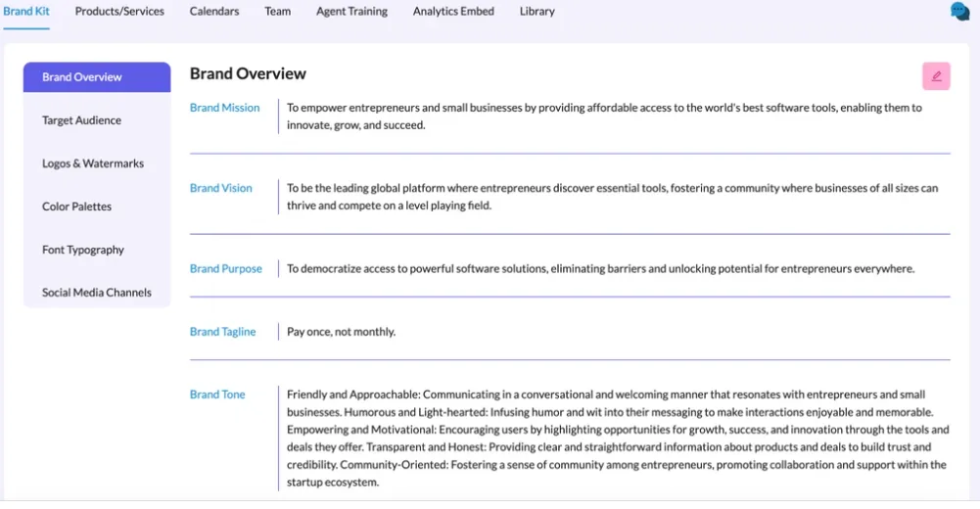
Task: Open the chat bubble icon
Action: [x=959, y=11]
